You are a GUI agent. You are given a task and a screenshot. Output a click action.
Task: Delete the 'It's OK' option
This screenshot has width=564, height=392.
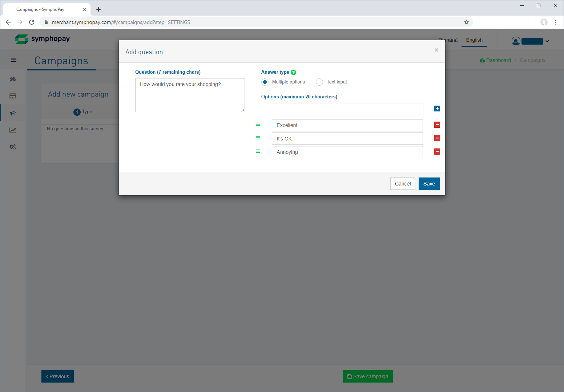pyautogui.click(x=437, y=138)
